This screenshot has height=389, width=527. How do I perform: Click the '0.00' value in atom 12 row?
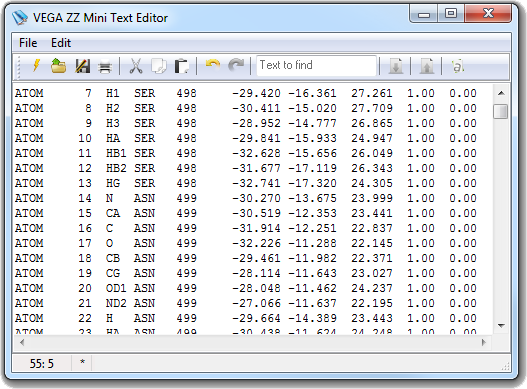click(x=463, y=168)
